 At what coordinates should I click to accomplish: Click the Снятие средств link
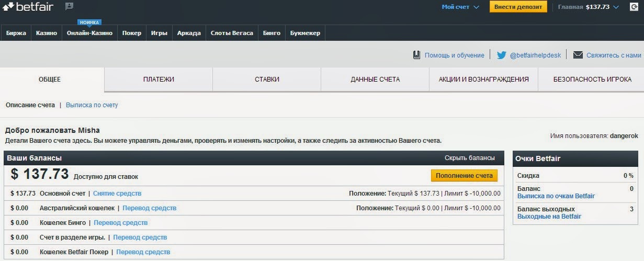117,194
